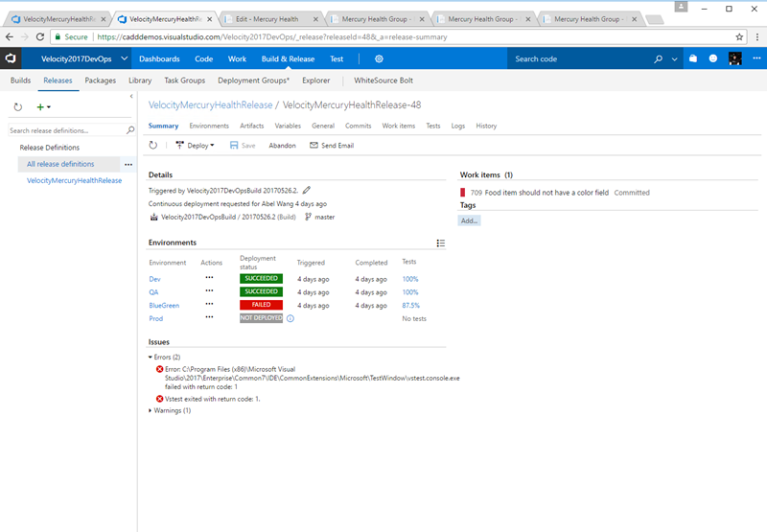Refresh the release summary
Image resolution: width=767 pixels, height=532 pixels.
point(153,146)
